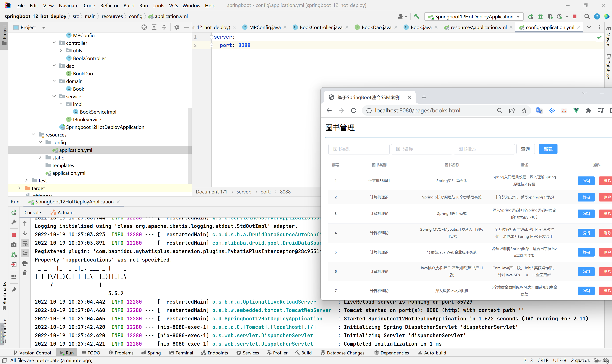The width and height of the screenshot is (612, 364).
Task: Open browser extensions puzzle icon
Action: [588, 111]
